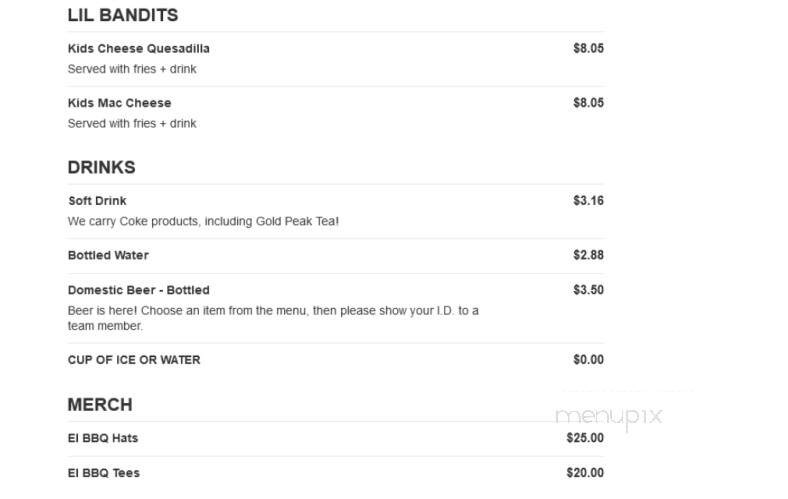The width and height of the screenshot is (788, 499).
Task: Click the $3.16 Soft Drink price
Action: tap(588, 201)
